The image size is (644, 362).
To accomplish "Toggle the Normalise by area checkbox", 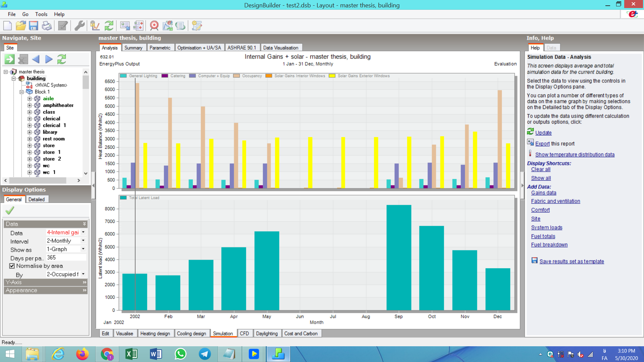I will pos(12,266).
